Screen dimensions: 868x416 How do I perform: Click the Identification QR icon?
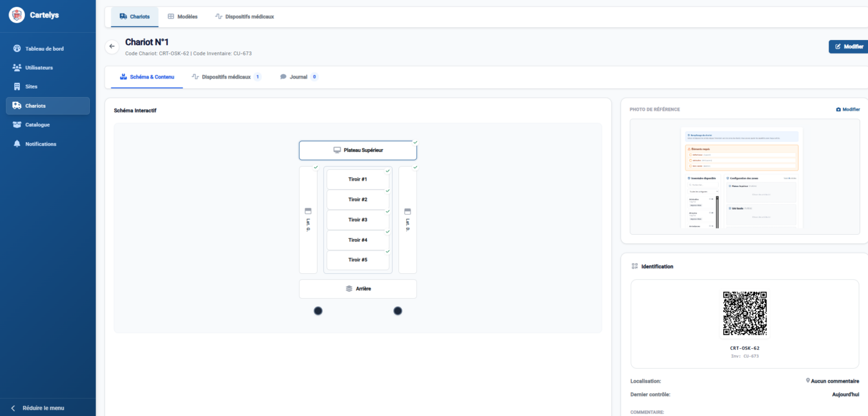[635, 266]
